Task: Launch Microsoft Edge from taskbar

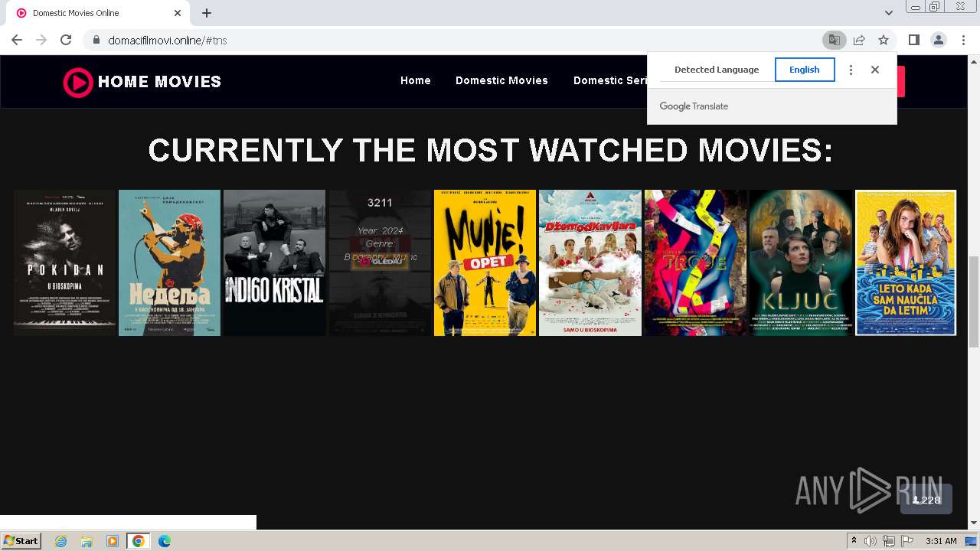Action: click(x=165, y=541)
